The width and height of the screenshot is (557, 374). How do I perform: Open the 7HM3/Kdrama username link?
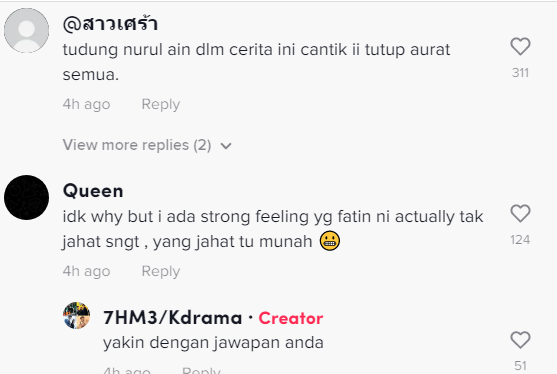173,318
